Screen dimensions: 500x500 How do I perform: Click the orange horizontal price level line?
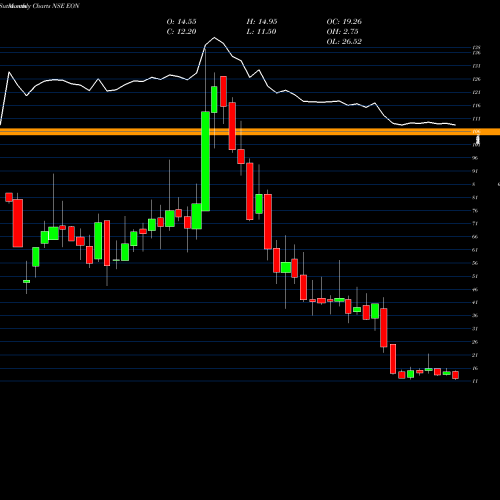pyautogui.click(x=250, y=132)
